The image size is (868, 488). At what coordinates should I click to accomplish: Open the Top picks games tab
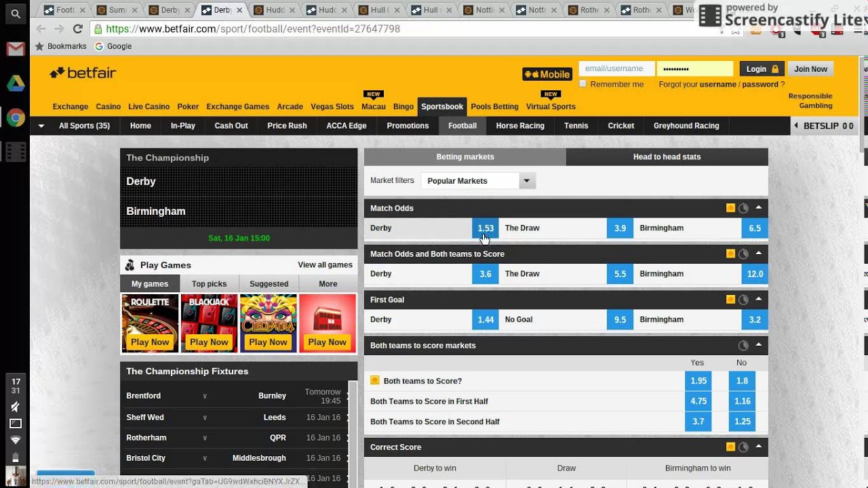(x=209, y=284)
